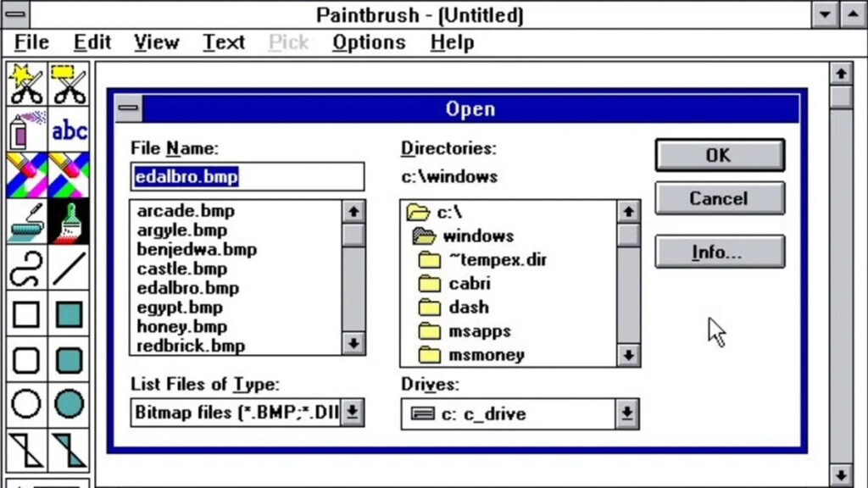Select the hollow Rounded Box tool

[26, 360]
